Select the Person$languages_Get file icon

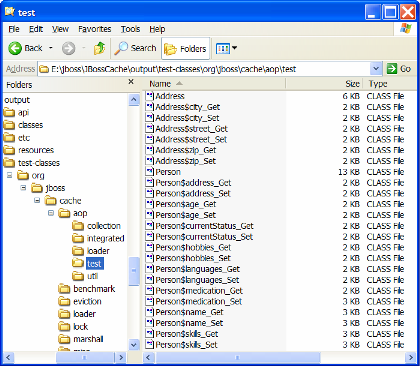click(150, 269)
